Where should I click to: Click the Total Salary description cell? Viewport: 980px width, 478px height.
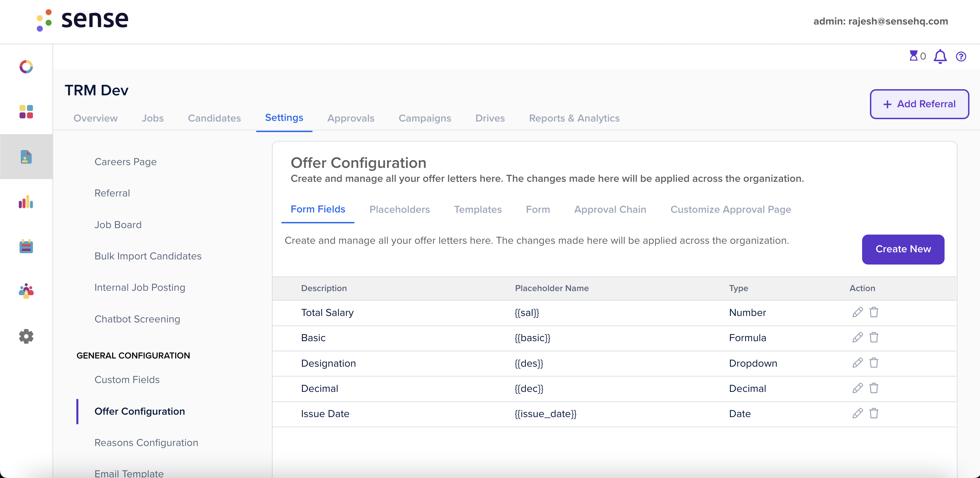[x=327, y=313]
